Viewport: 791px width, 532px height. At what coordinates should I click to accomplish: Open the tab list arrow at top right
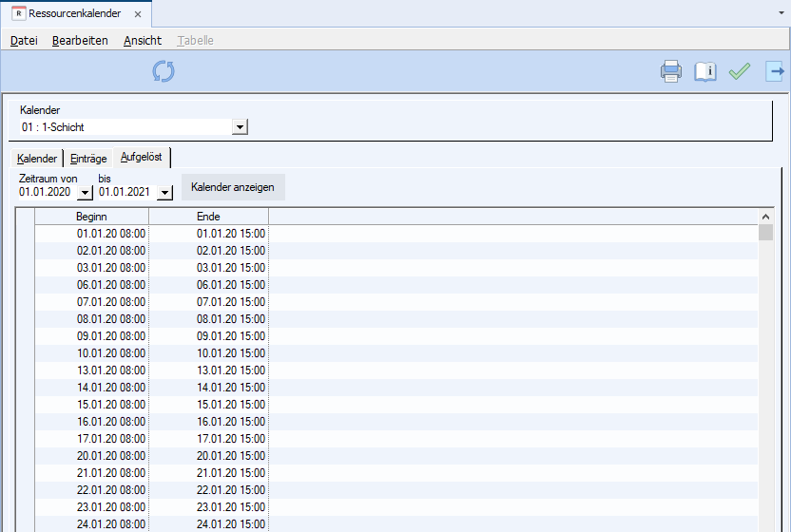coord(781,15)
